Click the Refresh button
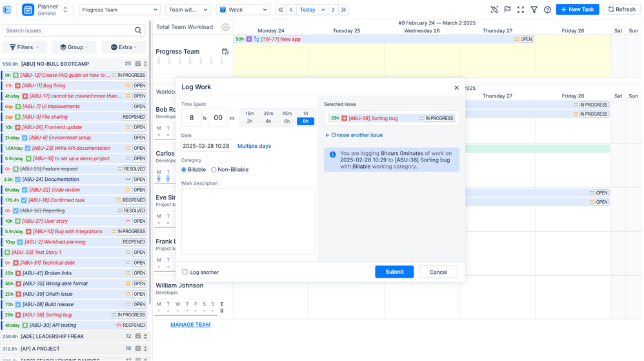This screenshot has width=644, height=361. pos(622,10)
